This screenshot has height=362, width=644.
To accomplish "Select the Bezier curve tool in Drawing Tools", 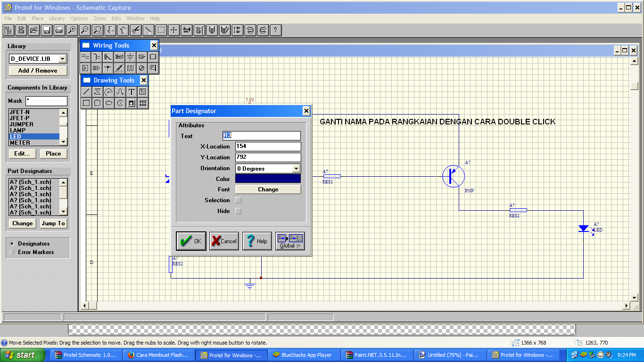I will pyautogui.click(x=120, y=91).
